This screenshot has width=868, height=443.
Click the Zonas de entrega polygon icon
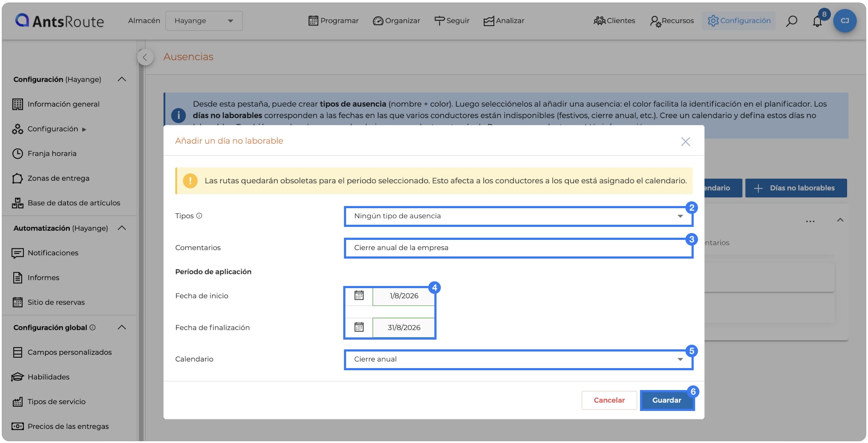[17, 178]
